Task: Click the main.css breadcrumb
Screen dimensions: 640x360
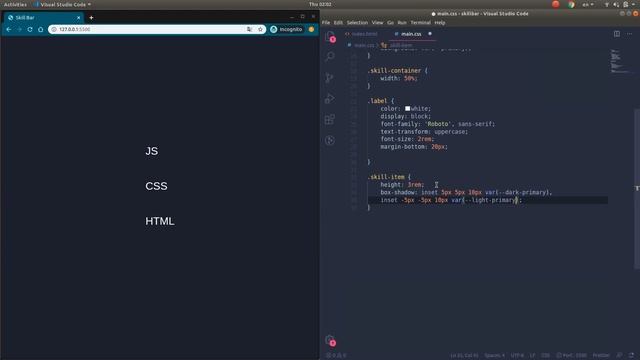Action: [x=364, y=45]
